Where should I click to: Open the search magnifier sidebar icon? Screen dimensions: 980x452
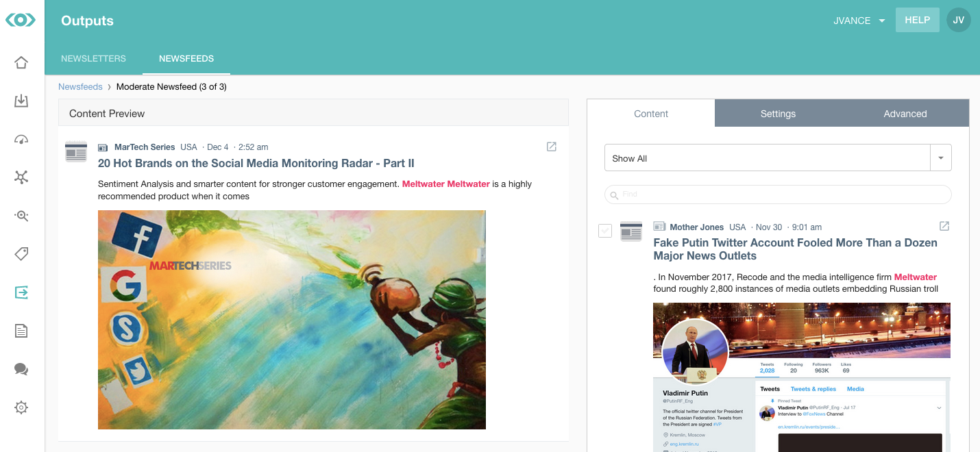21,216
